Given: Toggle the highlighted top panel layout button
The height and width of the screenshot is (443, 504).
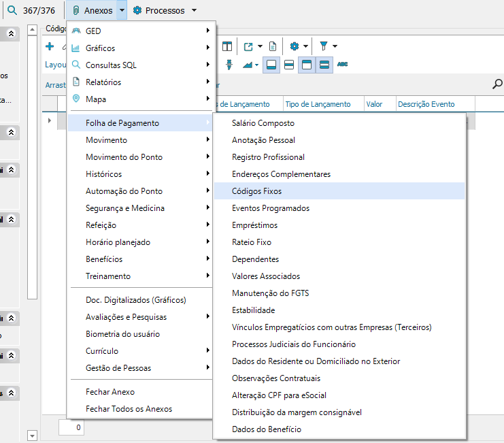Looking at the screenshot, I should tap(307, 64).
